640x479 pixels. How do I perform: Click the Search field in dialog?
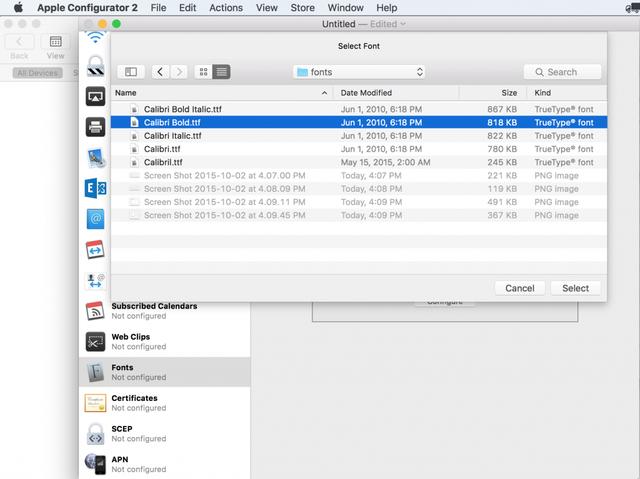pos(562,72)
